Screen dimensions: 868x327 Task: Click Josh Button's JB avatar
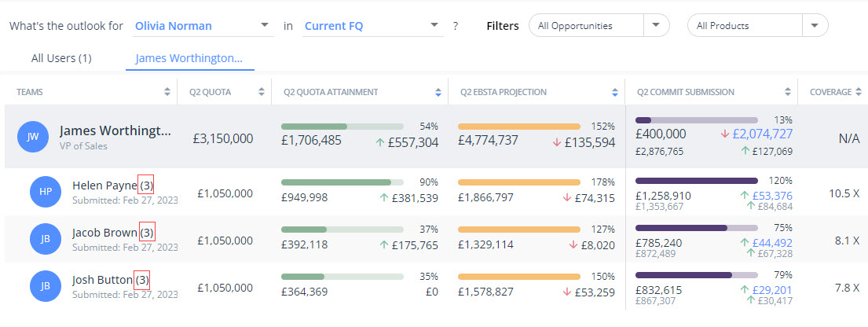coord(46,287)
